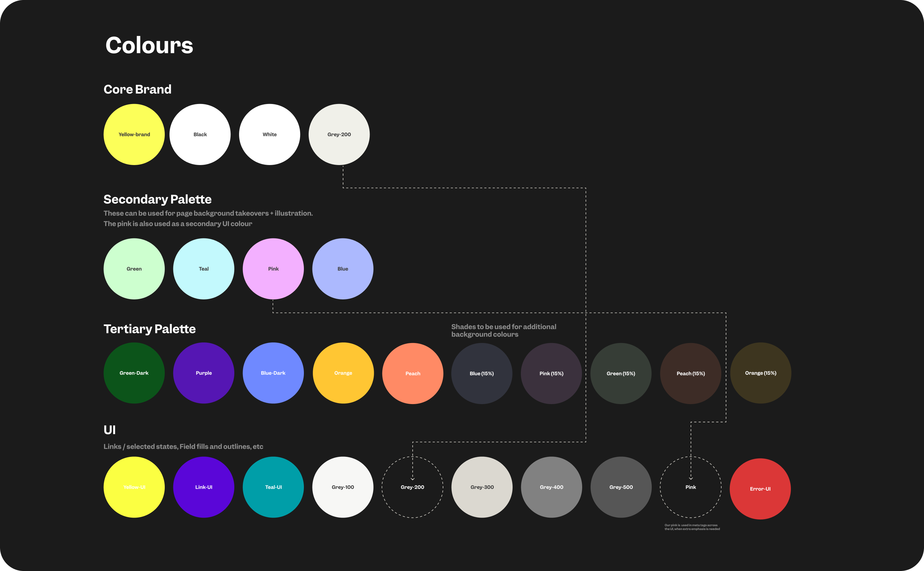Choose the Teal-UI colour circle
This screenshot has height=571, width=924.
pyautogui.click(x=273, y=487)
